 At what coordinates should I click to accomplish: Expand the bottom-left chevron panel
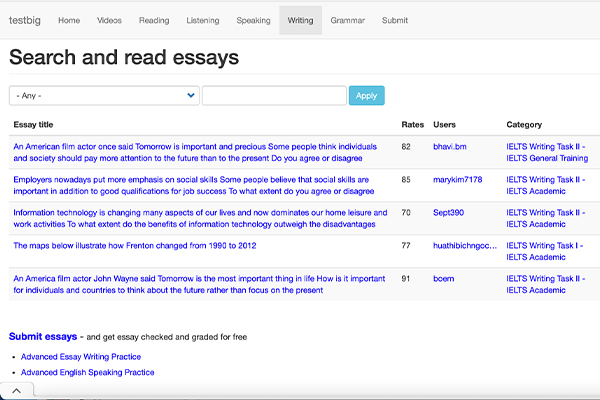coord(17,390)
